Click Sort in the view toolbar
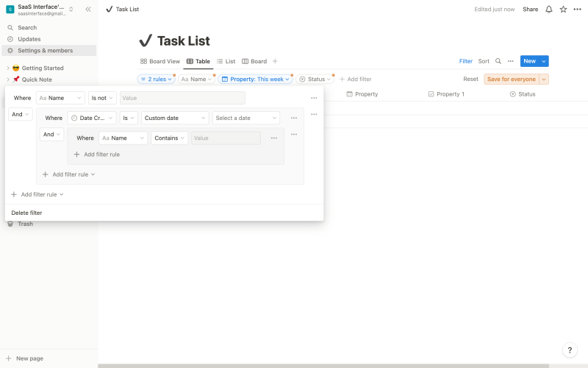The height and width of the screenshot is (368, 588). [484, 61]
